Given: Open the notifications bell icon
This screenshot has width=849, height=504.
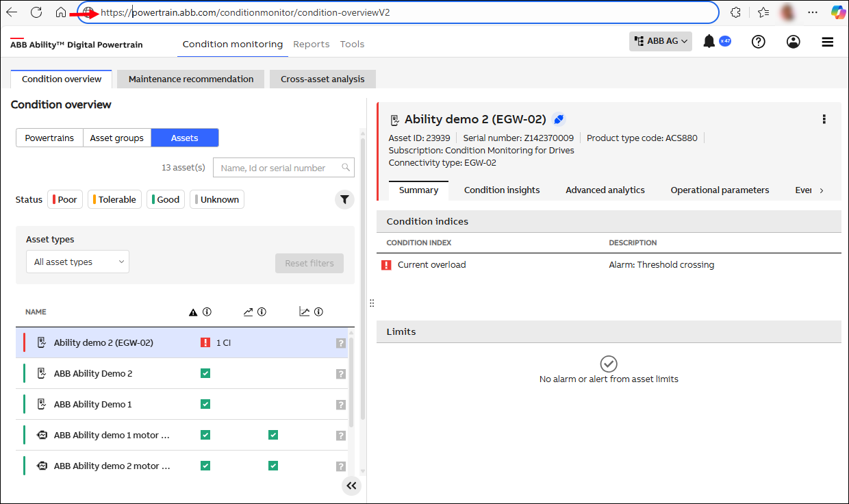Looking at the screenshot, I should pos(709,42).
